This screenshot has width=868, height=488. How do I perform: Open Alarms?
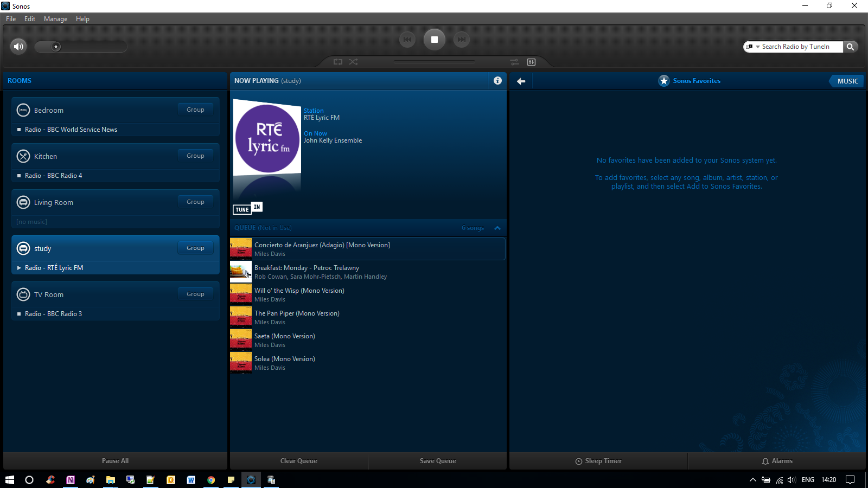[x=777, y=461]
